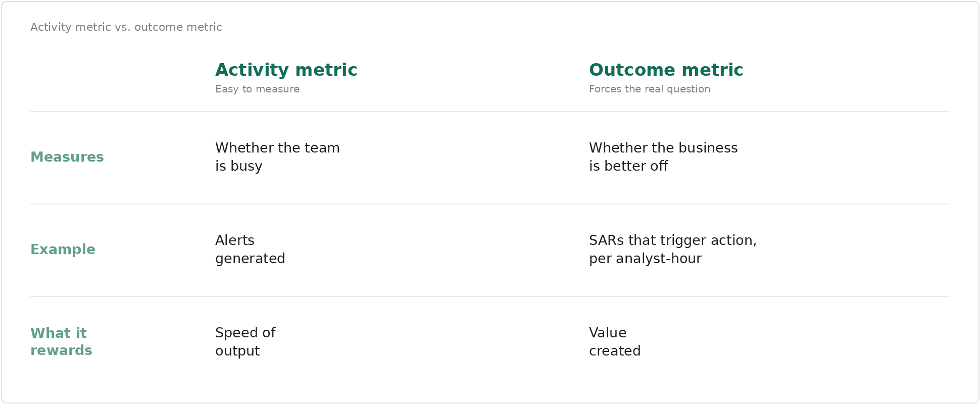Click the 'Speed of output' cell

pyautogui.click(x=245, y=342)
